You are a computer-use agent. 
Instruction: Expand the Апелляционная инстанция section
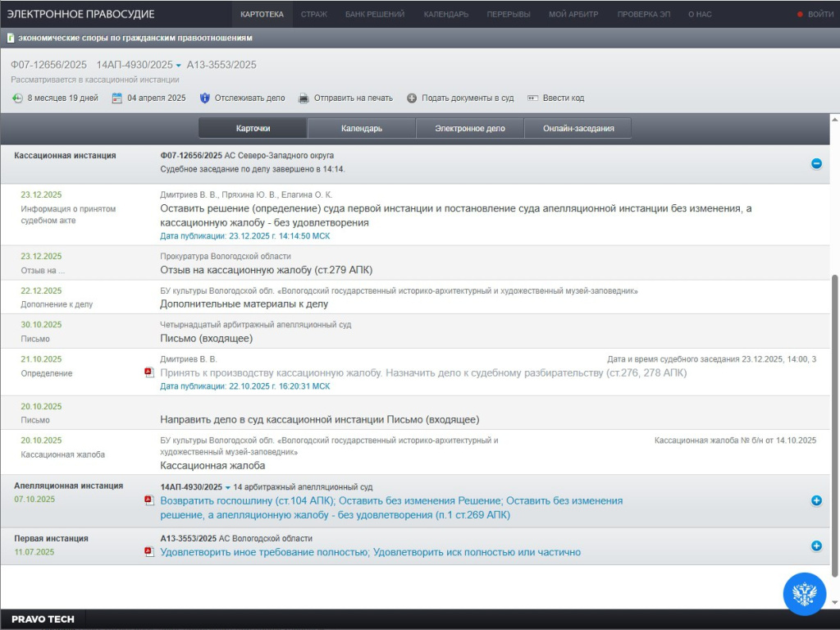(816, 500)
